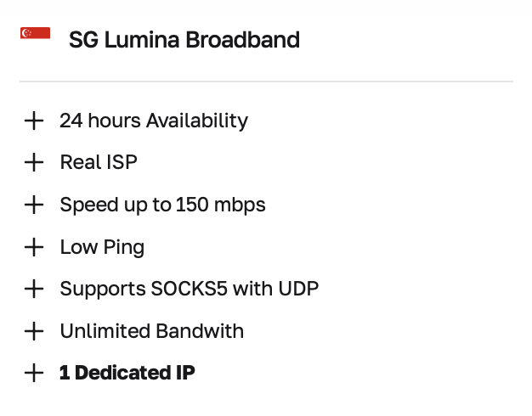Expand the 24 hours Availability feature text

(154, 121)
